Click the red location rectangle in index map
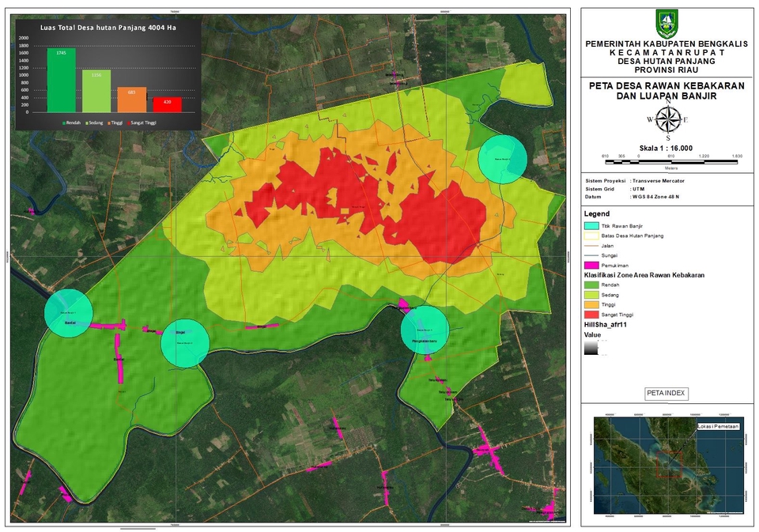Viewport: 759px width, 532px height. (670, 465)
